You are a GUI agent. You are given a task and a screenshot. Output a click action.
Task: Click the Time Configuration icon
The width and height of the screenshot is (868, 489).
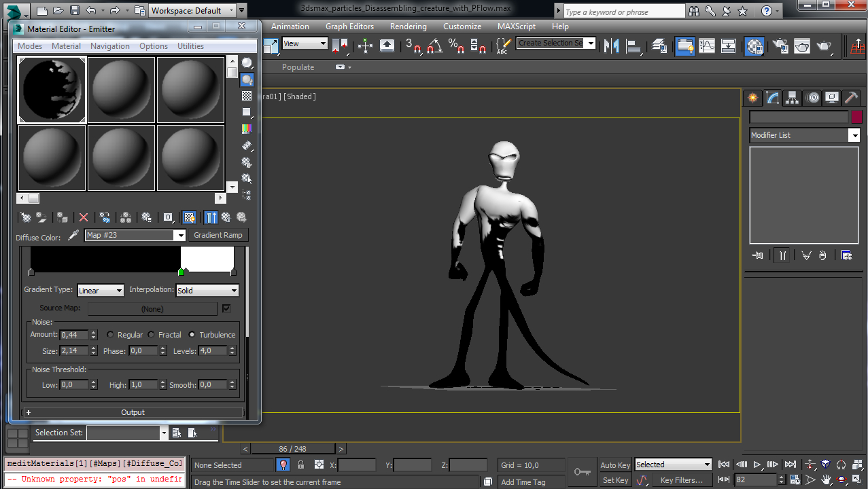(x=795, y=479)
